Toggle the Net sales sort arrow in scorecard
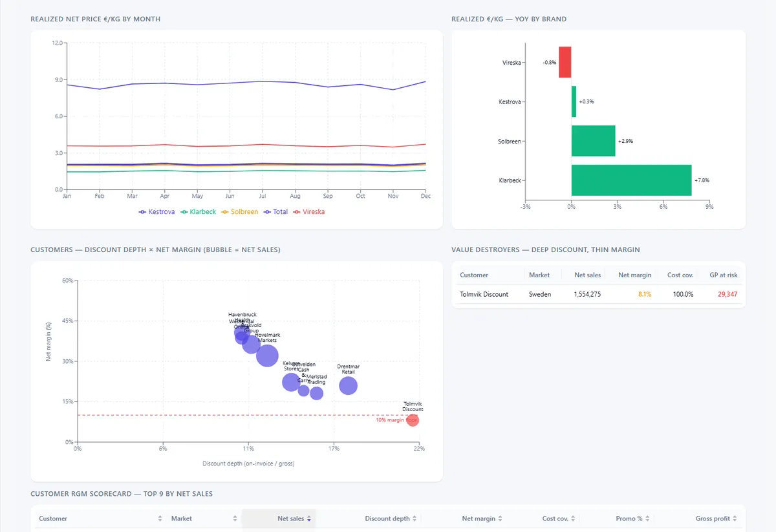This screenshot has width=776, height=532. (309, 518)
